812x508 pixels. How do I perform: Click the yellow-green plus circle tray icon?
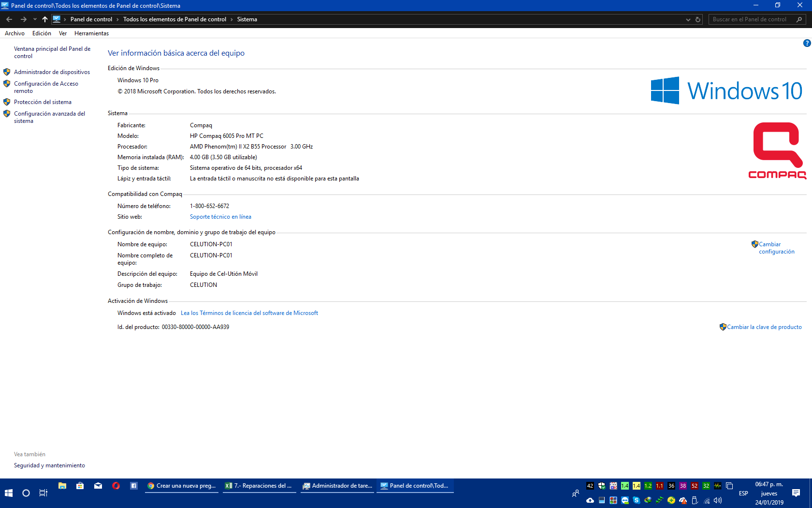pyautogui.click(x=671, y=500)
